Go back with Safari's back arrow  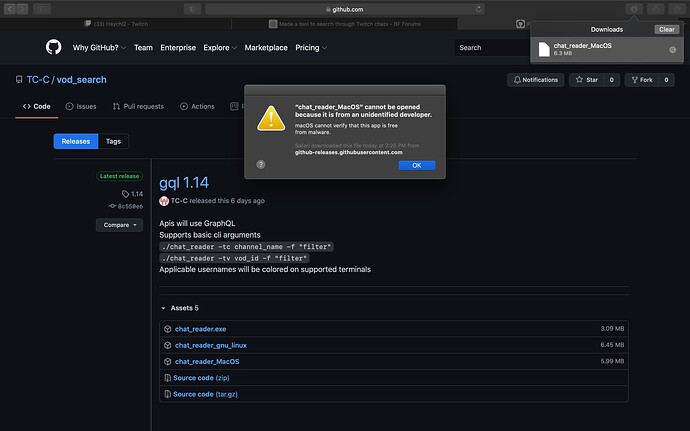point(10,9)
